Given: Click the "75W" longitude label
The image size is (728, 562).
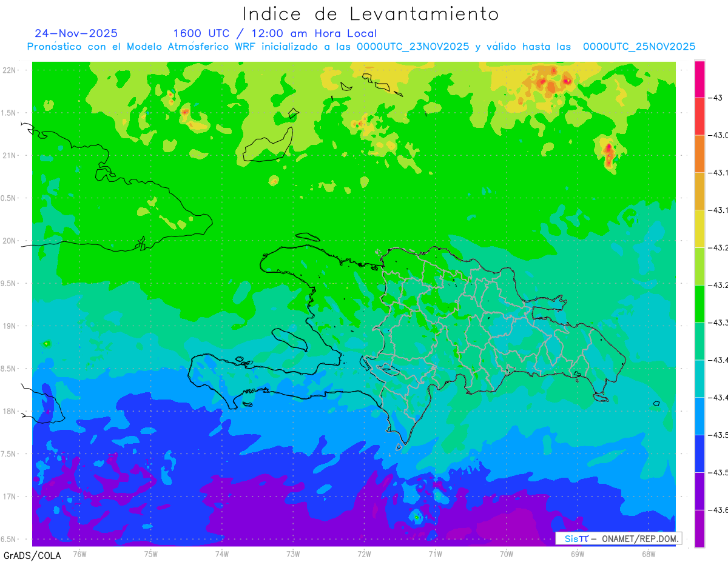Looking at the screenshot, I should tap(150, 554).
